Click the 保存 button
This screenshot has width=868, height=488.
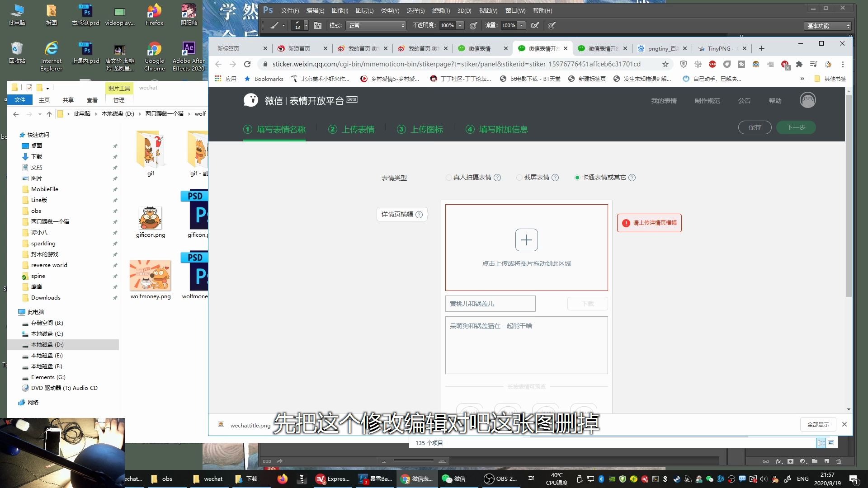[x=755, y=127]
